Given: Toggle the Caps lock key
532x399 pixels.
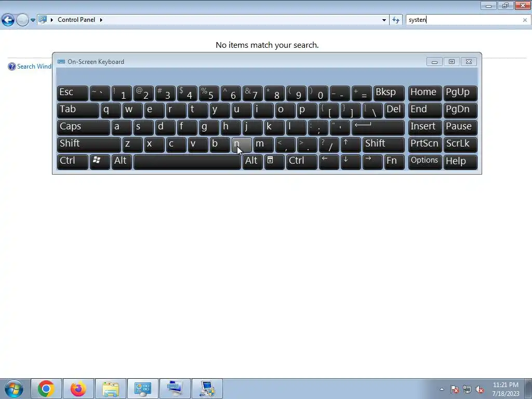Looking at the screenshot, I should click(x=84, y=127).
